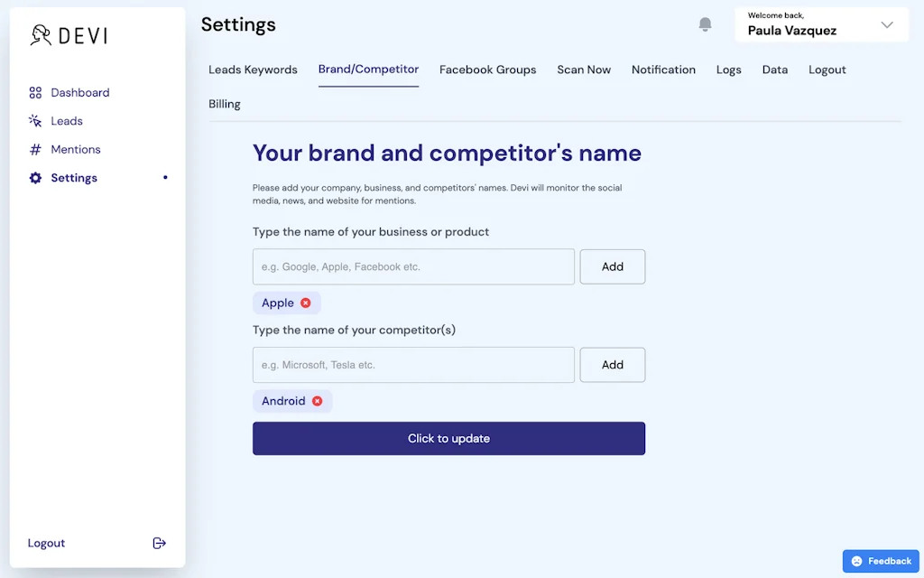The height and width of the screenshot is (578, 924).
Task: Click the sidebar logout arrow icon
Action: [160, 543]
